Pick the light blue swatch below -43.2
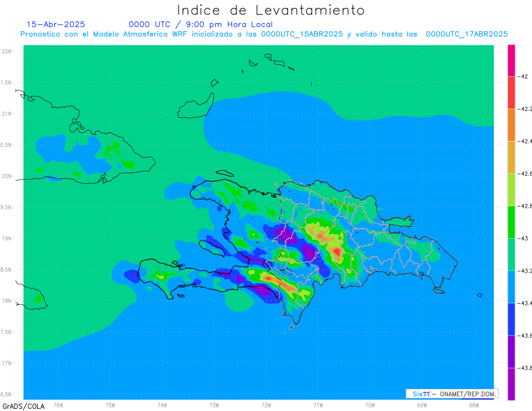The width and height of the screenshot is (532, 411). pyautogui.click(x=511, y=286)
